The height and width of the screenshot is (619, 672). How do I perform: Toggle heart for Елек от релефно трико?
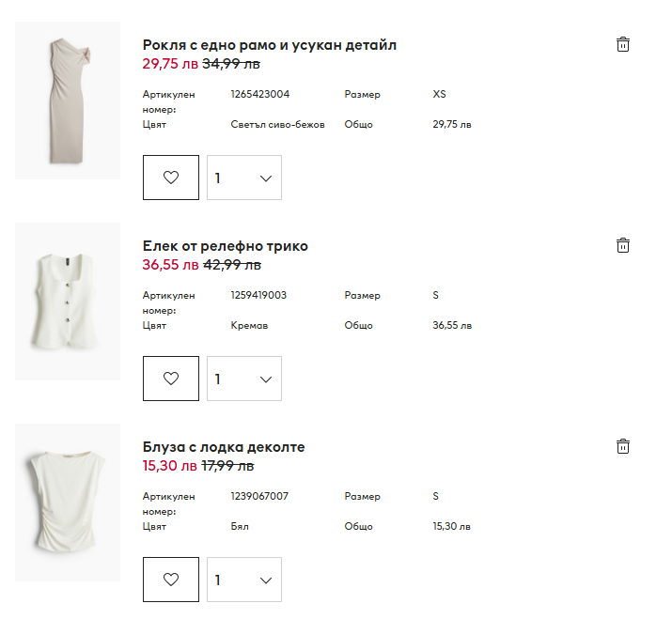(x=171, y=379)
